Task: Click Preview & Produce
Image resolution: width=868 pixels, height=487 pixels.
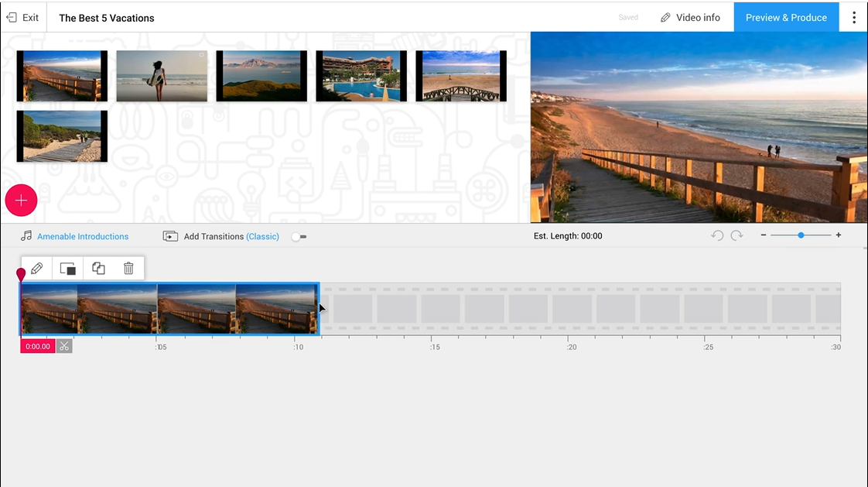Action: pos(786,16)
